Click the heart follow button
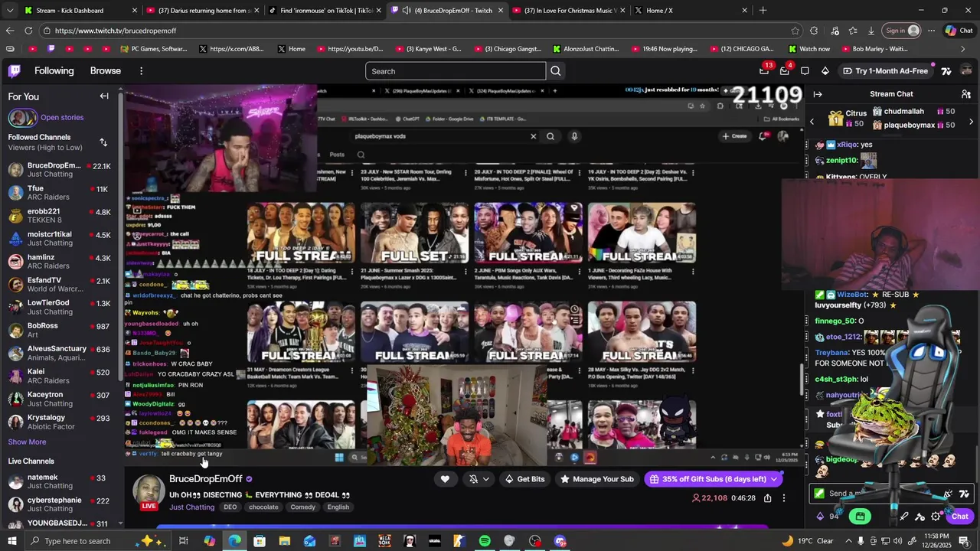 coord(445,479)
